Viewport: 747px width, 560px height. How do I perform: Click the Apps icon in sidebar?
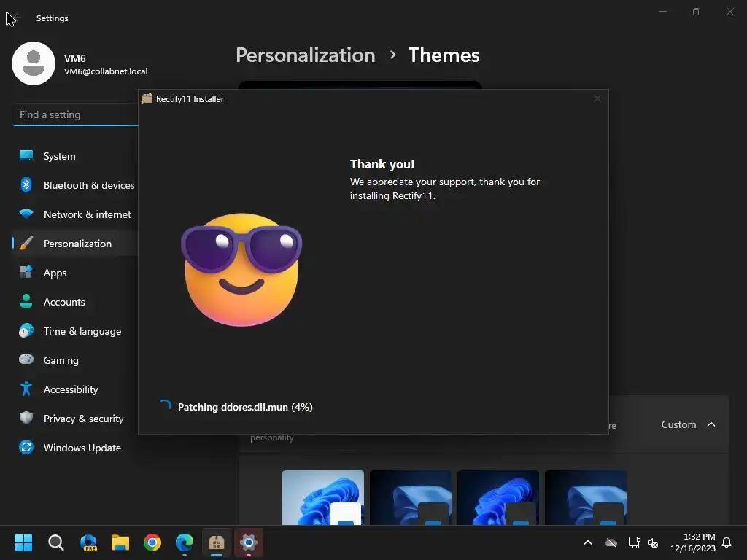click(x=26, y=272)
